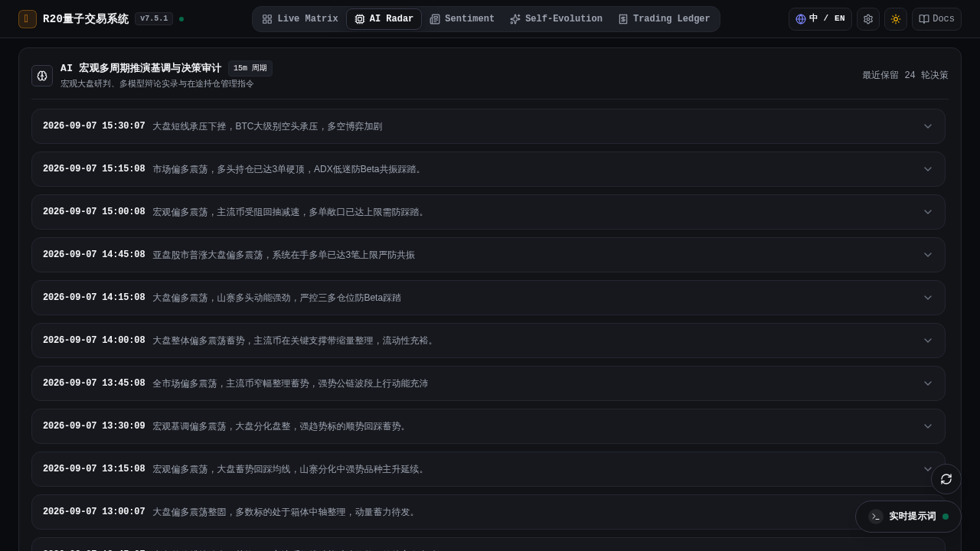Expand the 14:00:08 decision row
Viewport: 980px width, 551px height.
[488, 341]
